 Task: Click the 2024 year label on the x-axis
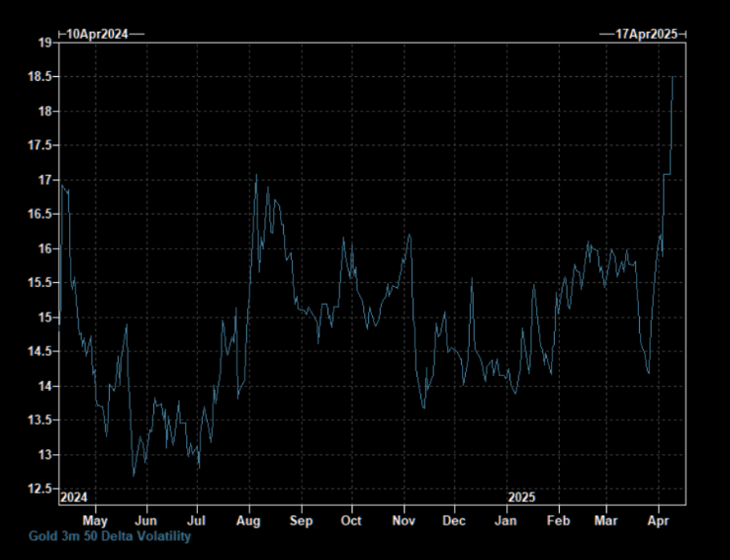[75, 497]
